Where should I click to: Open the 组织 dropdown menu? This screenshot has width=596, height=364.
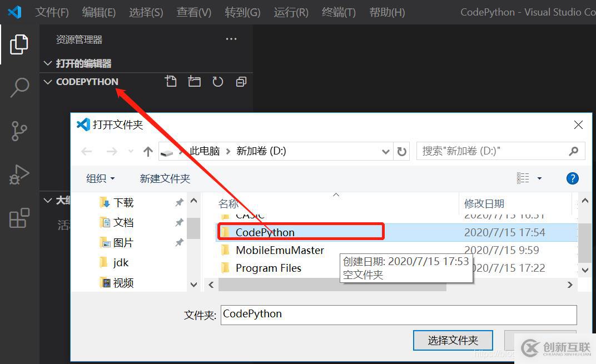[x=100, y=178]
